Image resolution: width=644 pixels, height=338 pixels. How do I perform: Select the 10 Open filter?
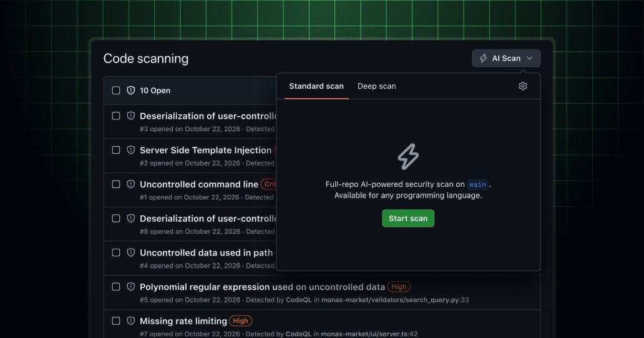[x=155, y=91]
